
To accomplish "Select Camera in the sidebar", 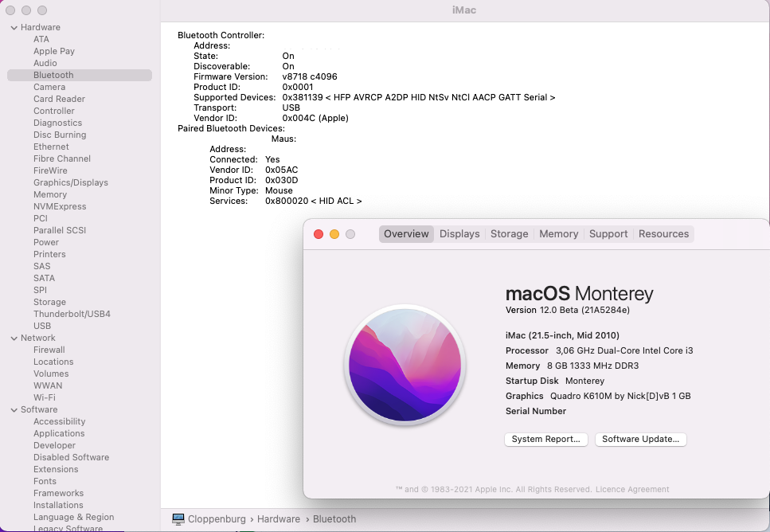I will click(x=49, y=87).
